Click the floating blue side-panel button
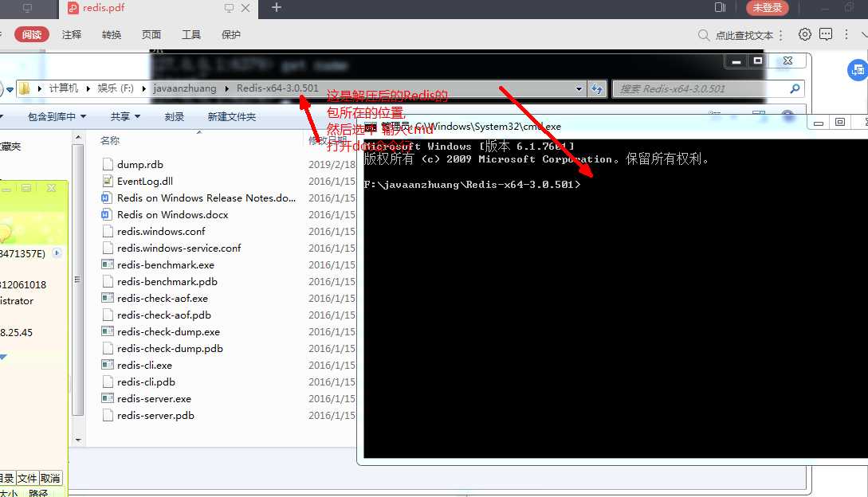Viewport: 868px width, 497px height. tap(858, 70)
